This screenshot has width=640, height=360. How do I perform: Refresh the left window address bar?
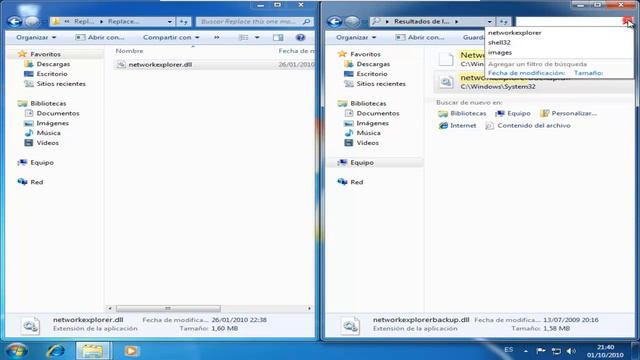tap(184, 21)
